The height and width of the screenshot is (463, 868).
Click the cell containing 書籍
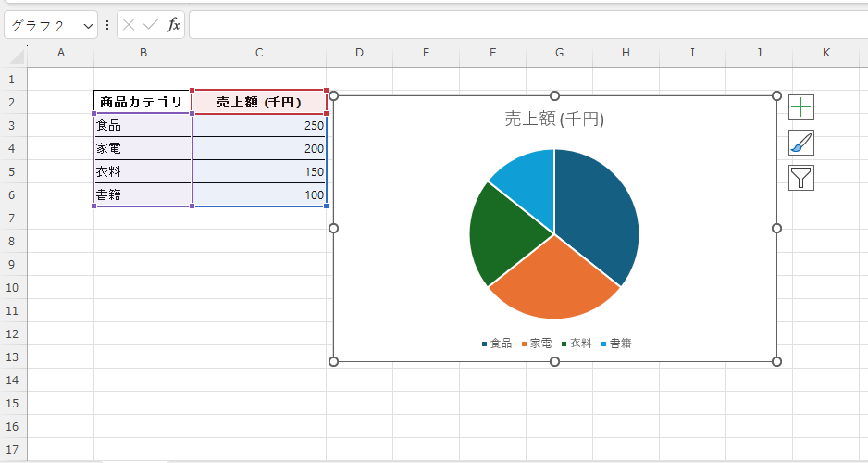(x=143, y=195)
